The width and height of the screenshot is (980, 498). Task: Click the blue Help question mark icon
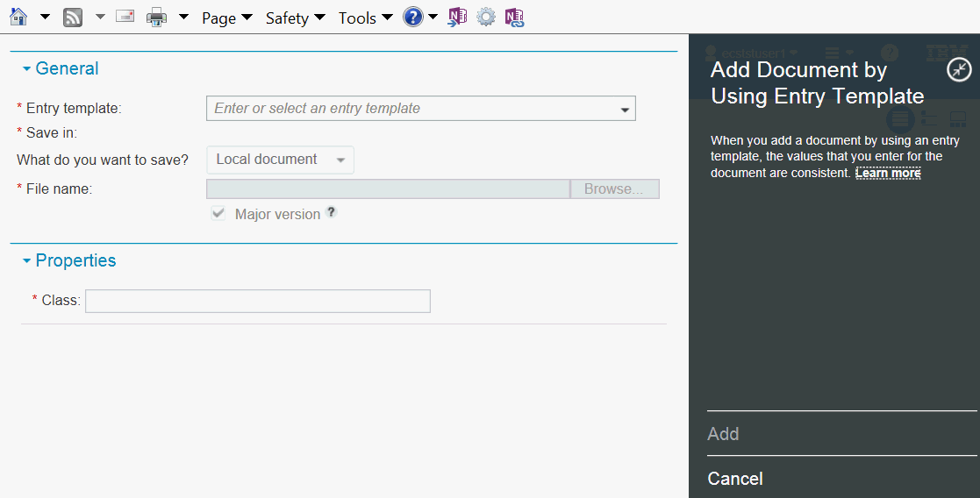(x=413, y=17)
